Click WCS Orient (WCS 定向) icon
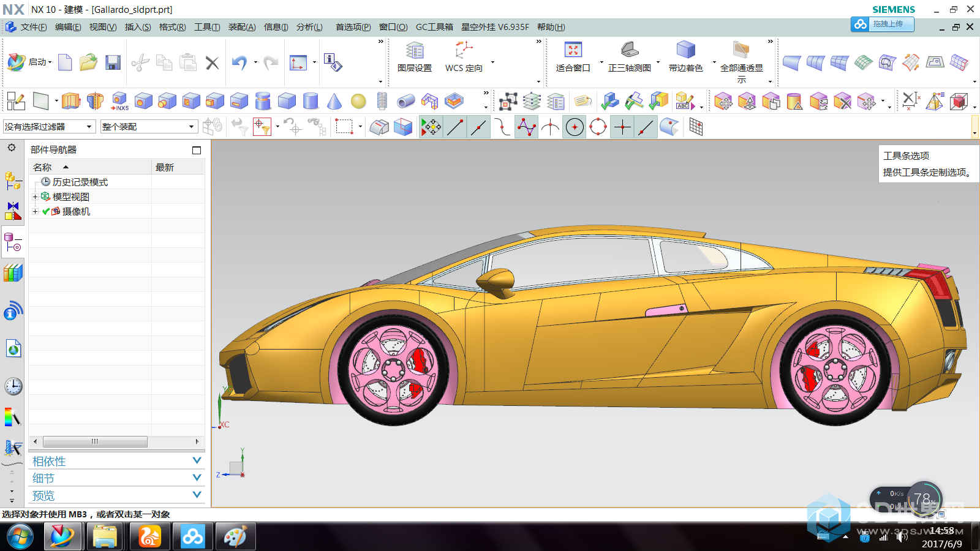Viewport: 980px width, 551px height. [464, 57]
